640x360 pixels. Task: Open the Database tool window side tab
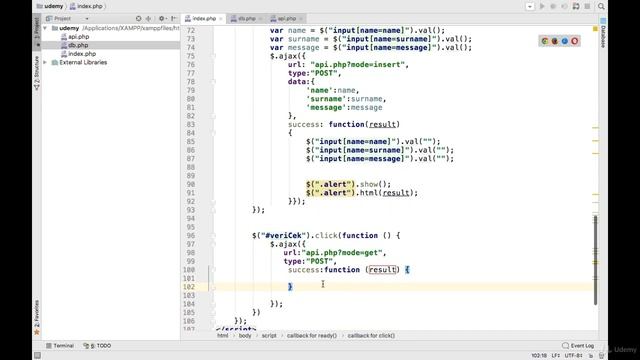tap(603, 33)
